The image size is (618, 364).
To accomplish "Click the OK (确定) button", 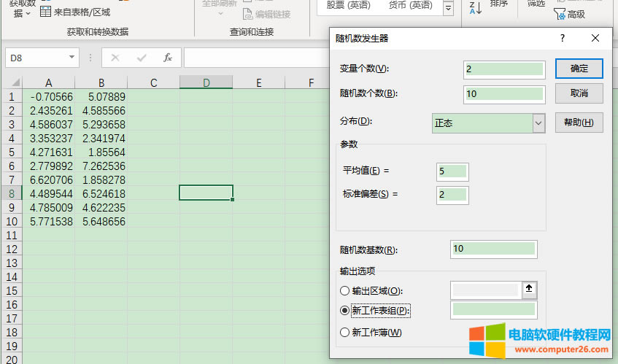I will point(579,69).
